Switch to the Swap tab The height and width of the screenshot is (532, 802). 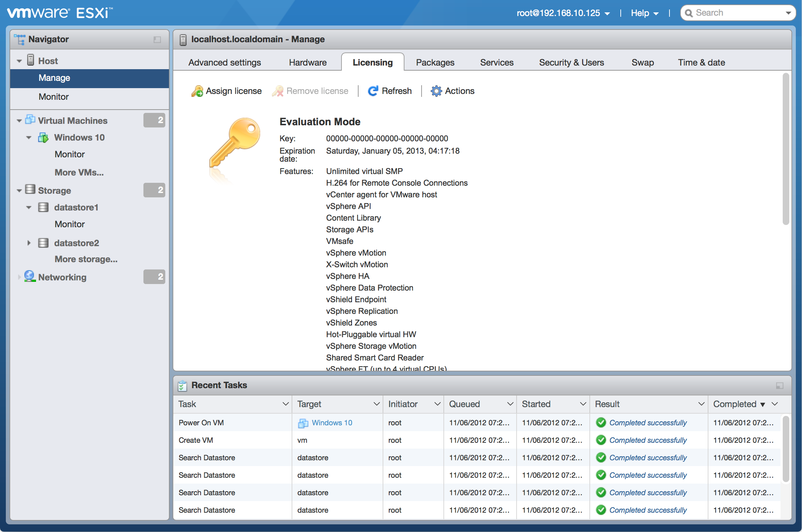coord(643,63)
